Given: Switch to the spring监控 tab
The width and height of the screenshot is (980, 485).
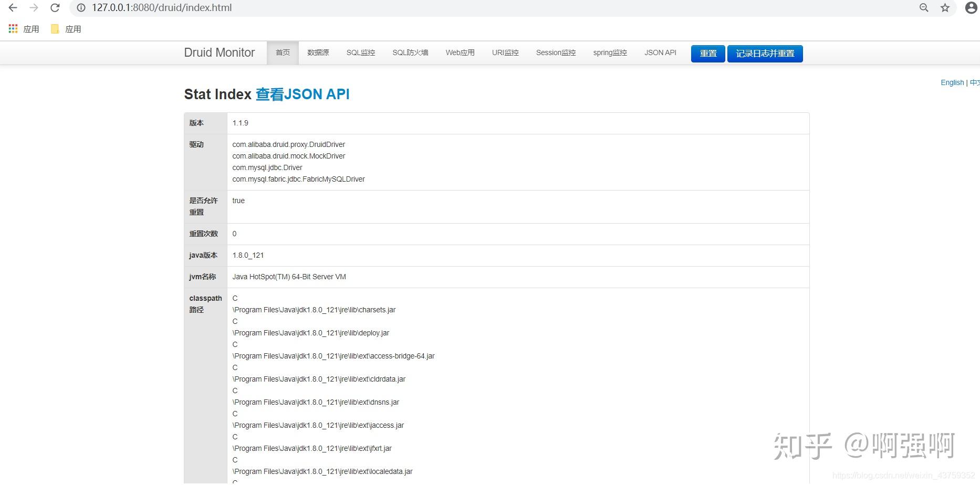Looking at the screenshot, I should pyautogui.click(x=610, y=52).
